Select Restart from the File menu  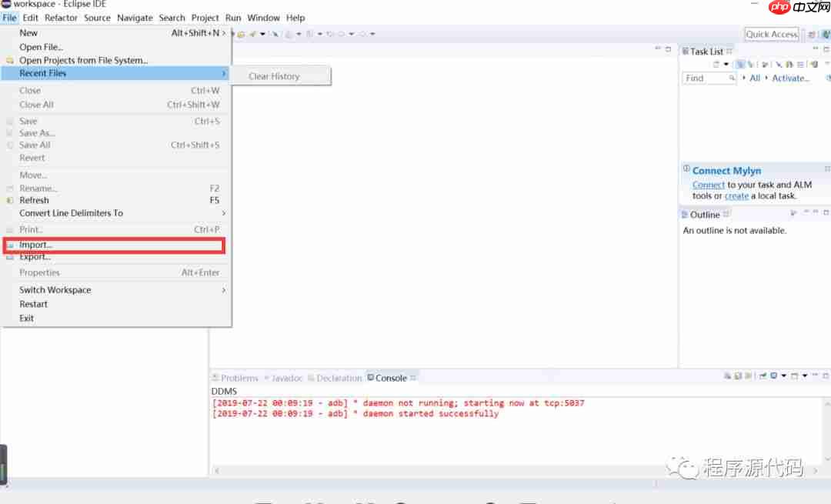[x=115, y=304]
